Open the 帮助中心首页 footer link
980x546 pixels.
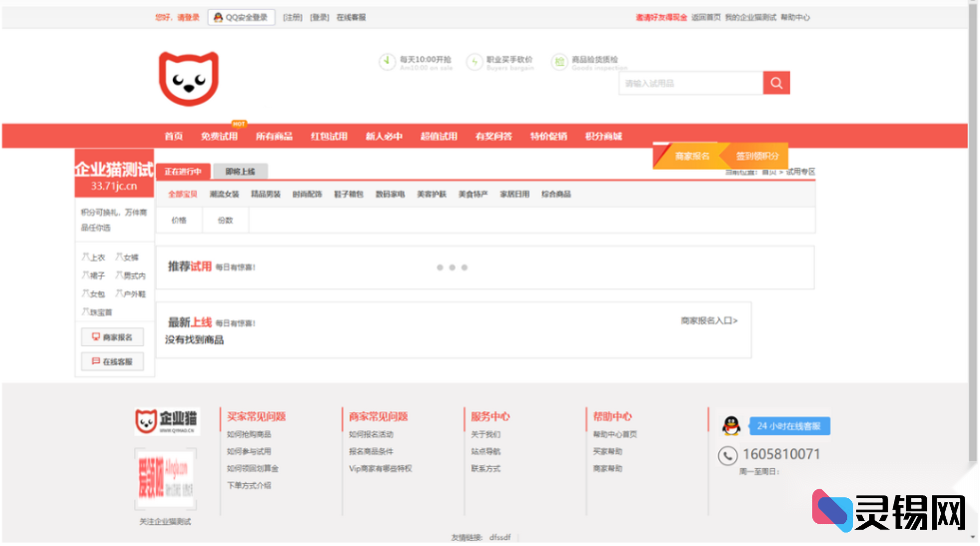tap(615, 434)
